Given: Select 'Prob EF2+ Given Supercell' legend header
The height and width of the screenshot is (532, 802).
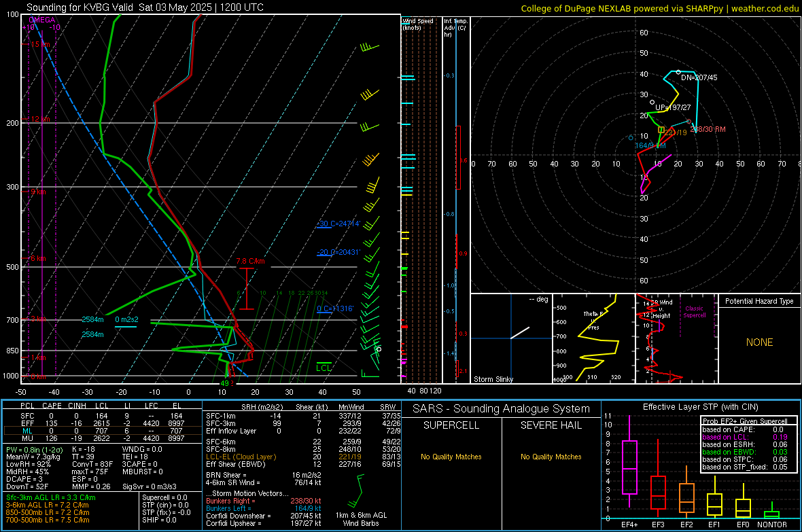Looking at the screenshot, I should click(x=745, y=421).
